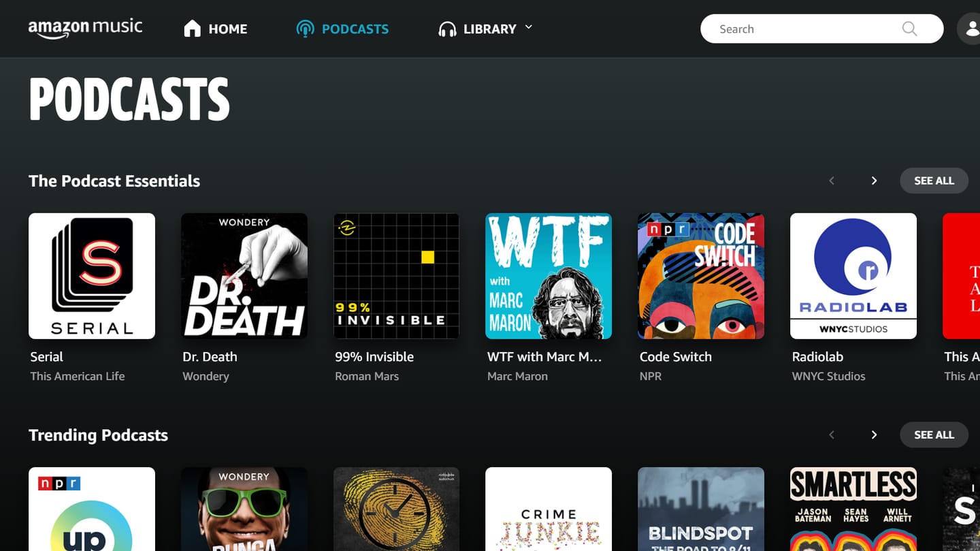
Task: Open the Wondery green sunglasses trending cover
Action: 244,509
